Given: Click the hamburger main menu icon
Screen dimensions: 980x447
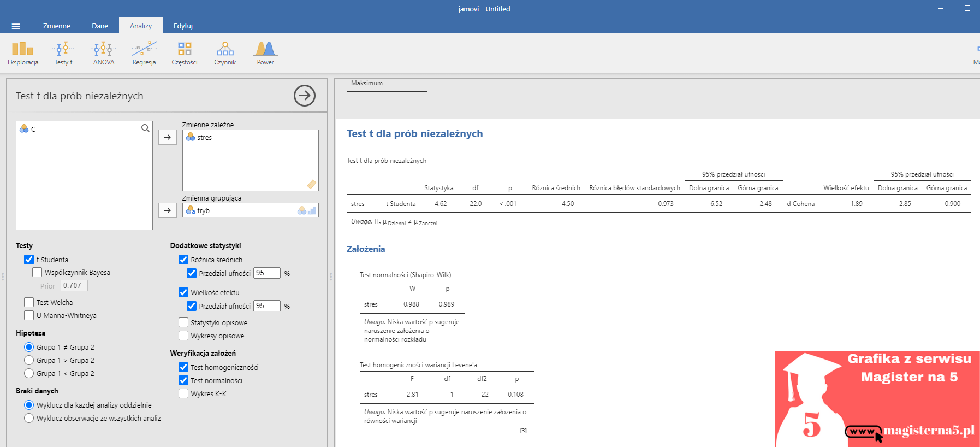Looking at the screenshot, I should pyautogui.click(x=16, y=26).
